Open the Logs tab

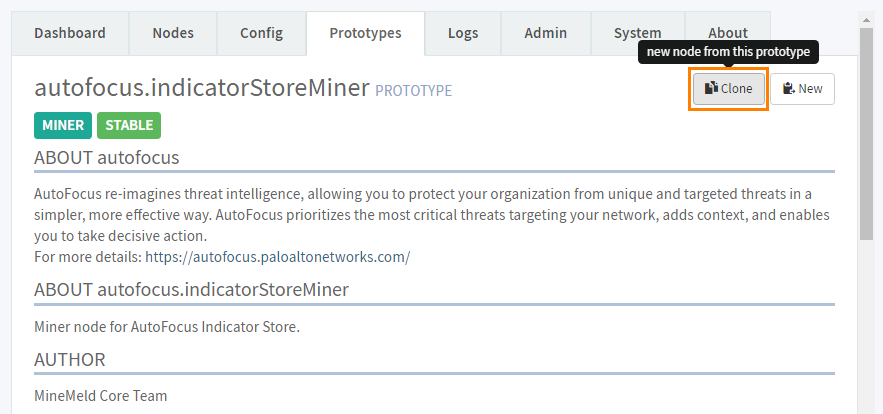pos(463,33)
